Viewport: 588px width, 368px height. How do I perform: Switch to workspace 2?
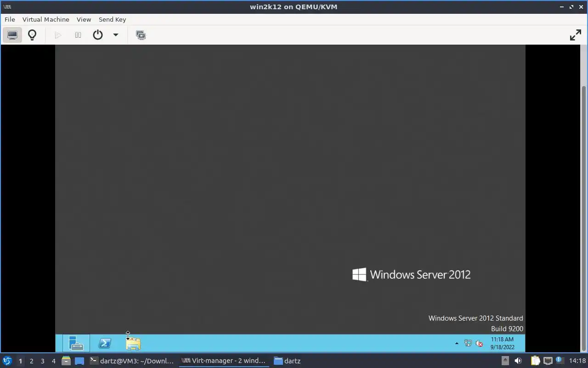tap(31, 361)
